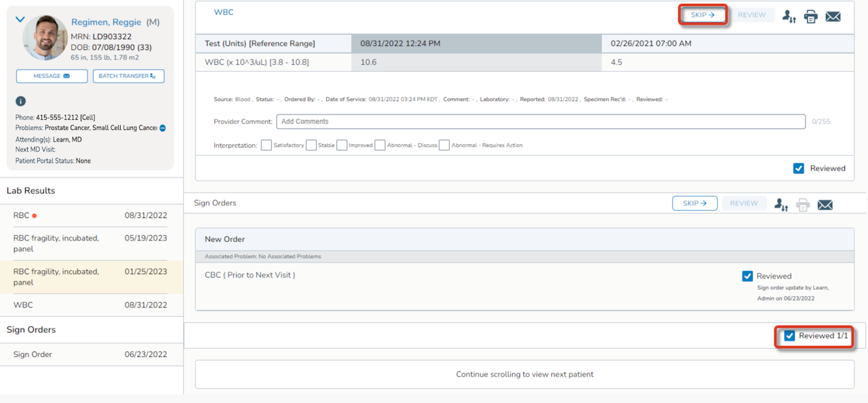Check the Satisfactory interpretation box
868x403 pixels.
(x=267, y=145)
